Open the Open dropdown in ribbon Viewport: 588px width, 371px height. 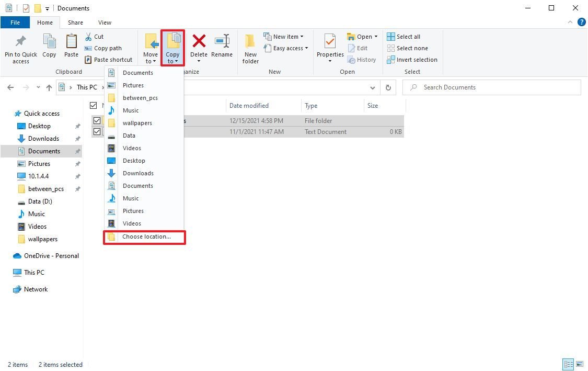(362, 37)
